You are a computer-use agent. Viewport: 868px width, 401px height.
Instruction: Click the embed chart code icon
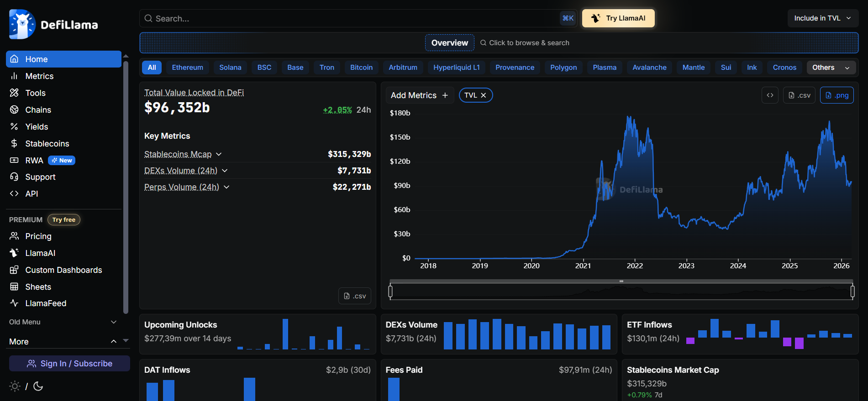coord(770,95)
